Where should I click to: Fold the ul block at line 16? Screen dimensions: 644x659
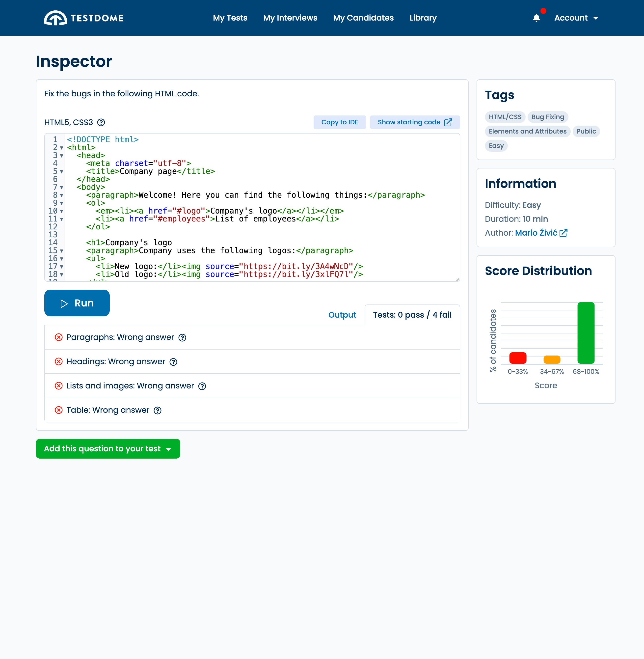[62, 259]
